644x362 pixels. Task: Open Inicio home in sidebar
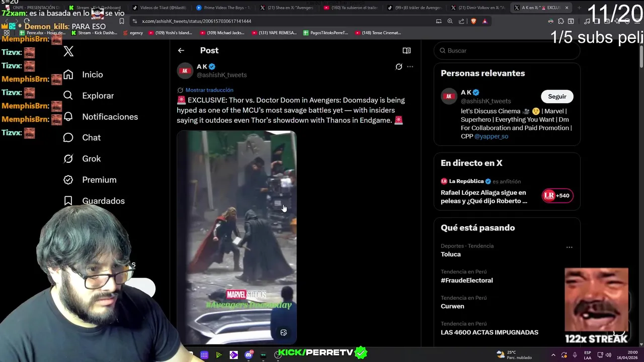[83, 74]
